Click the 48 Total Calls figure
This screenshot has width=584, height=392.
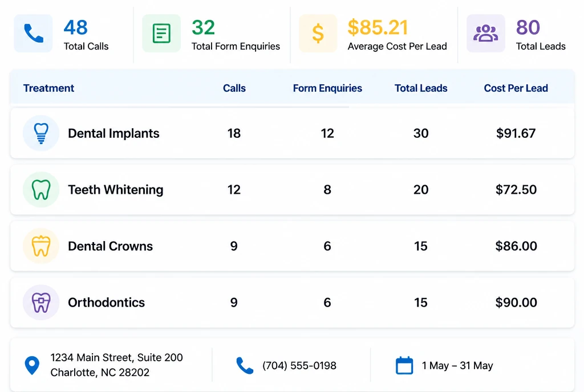(76, 27)
